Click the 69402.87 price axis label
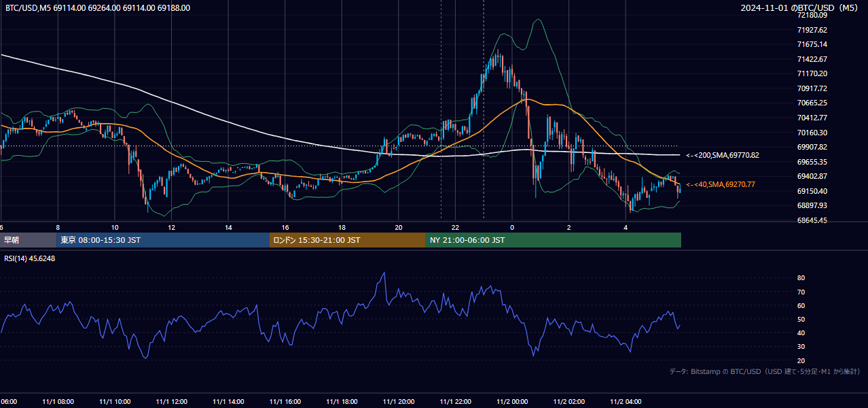 pos(812,176)
